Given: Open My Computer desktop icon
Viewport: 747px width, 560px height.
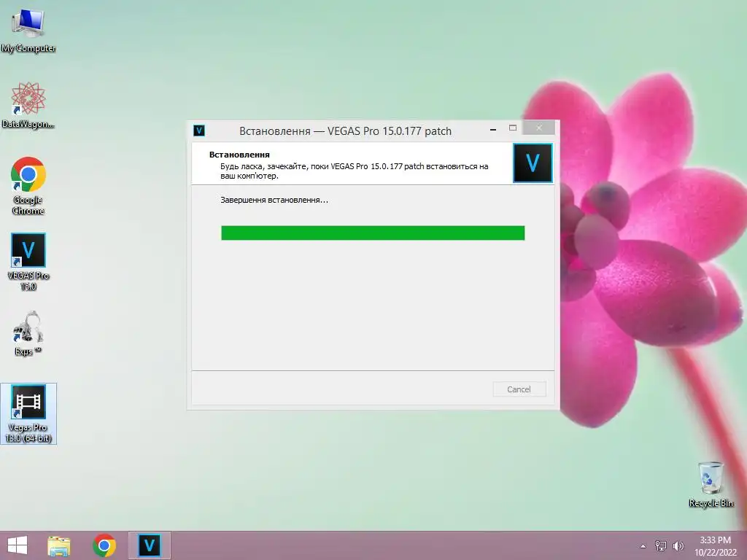Looking at the screenshot, I should [28, 29].
